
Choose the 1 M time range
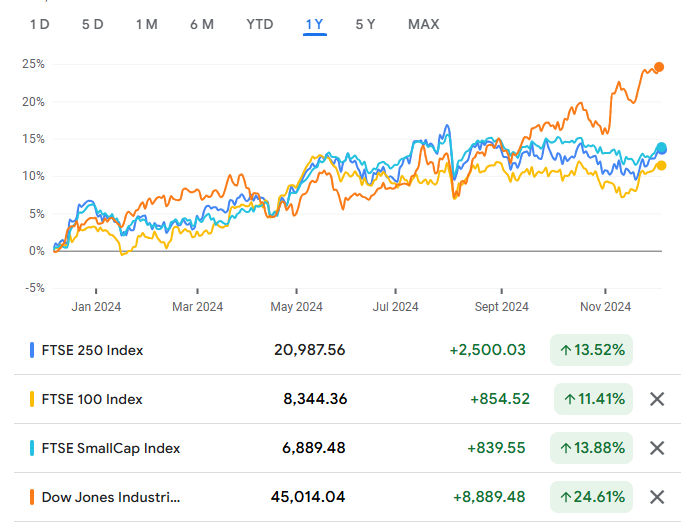pos(147,24)
